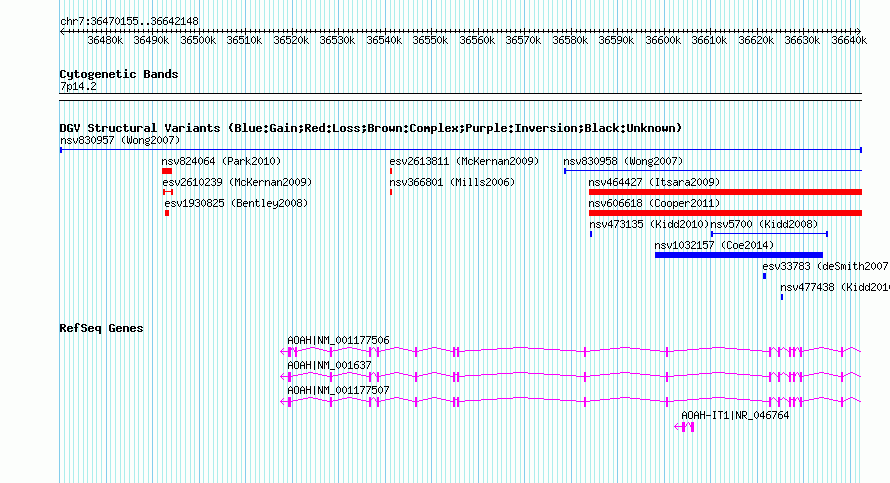Click the esv33783 (deSmith2007) variant label
This screenshot has height=483, width=890.
pyautogui.click(x=825, y=266)
